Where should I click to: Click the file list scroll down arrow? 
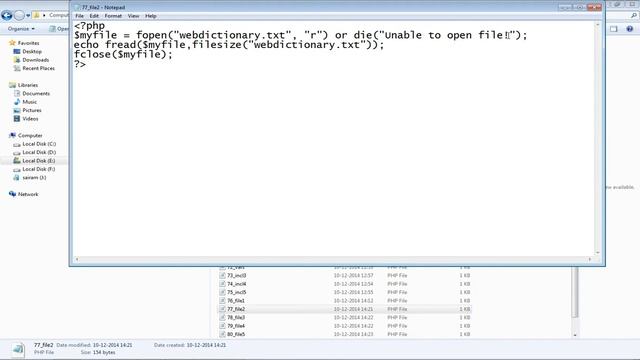point(575,335)
